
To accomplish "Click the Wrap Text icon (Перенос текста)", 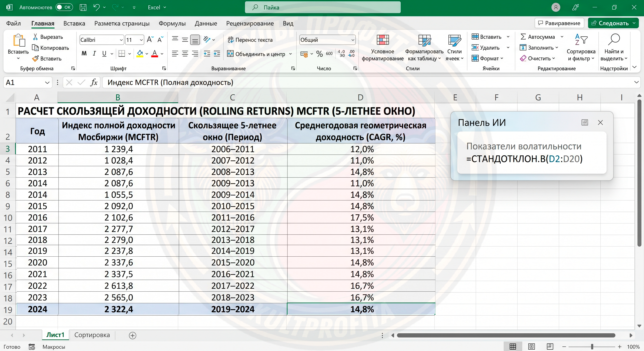I will pos(231,40).
